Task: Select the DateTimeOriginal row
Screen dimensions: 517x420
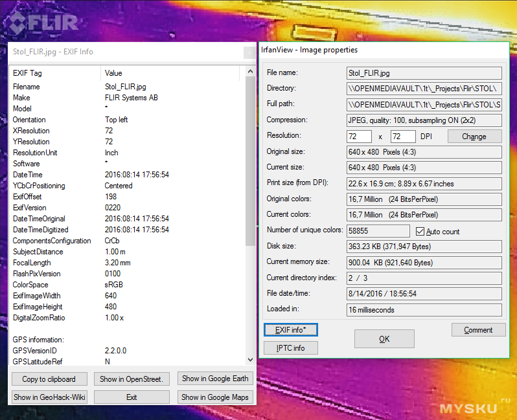Action: click(x=127, y=219)
